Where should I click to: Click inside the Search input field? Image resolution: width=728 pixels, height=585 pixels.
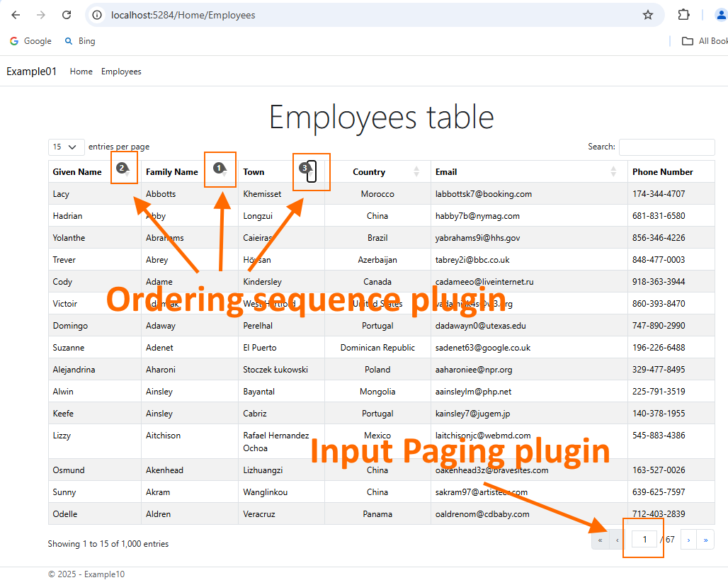666,147
